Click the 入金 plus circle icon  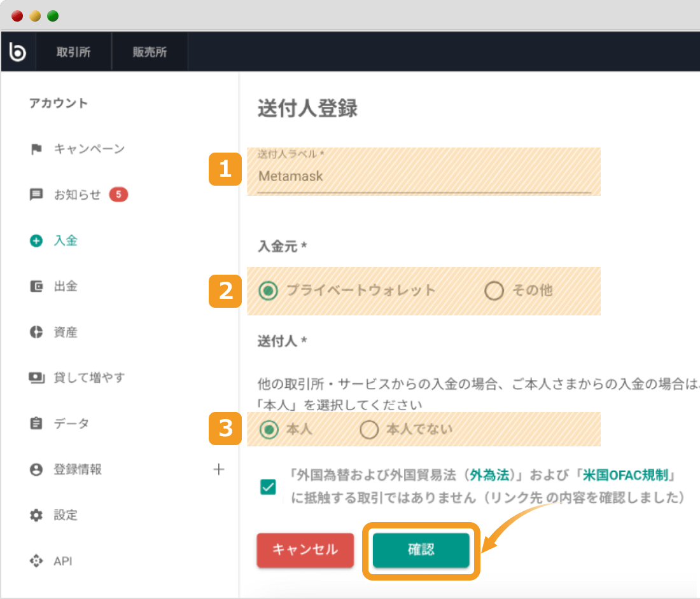[36, 241]
